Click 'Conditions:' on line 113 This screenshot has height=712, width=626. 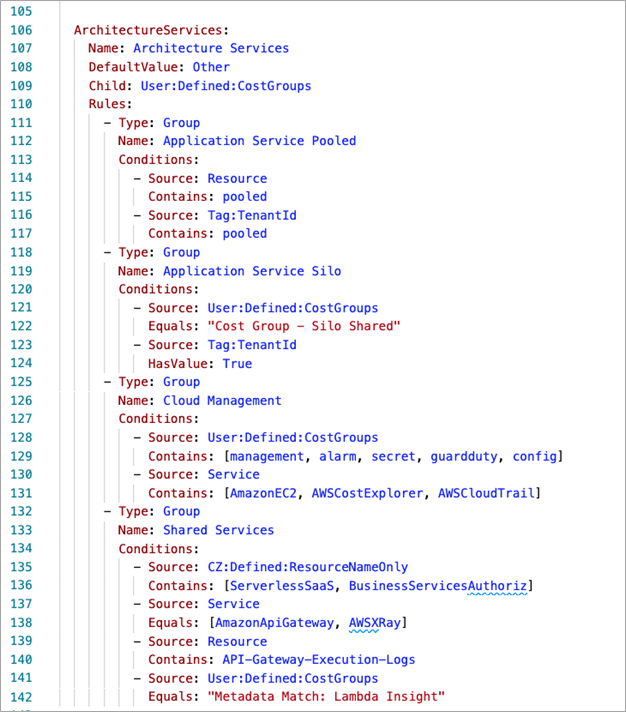pyautogui.click(x=159, y=160)
